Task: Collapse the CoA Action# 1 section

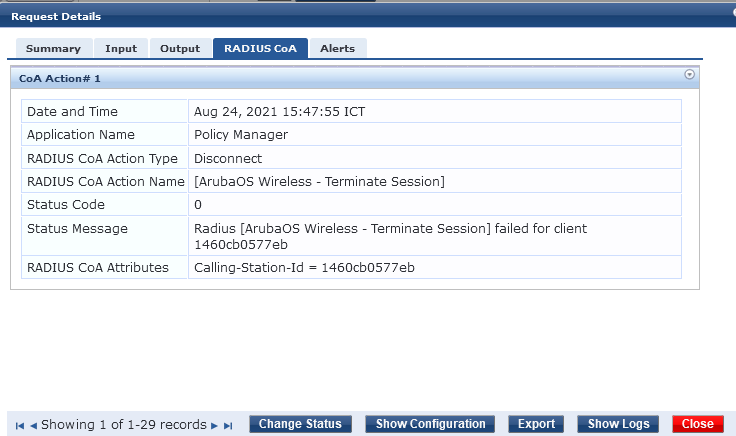Action: 689,75
